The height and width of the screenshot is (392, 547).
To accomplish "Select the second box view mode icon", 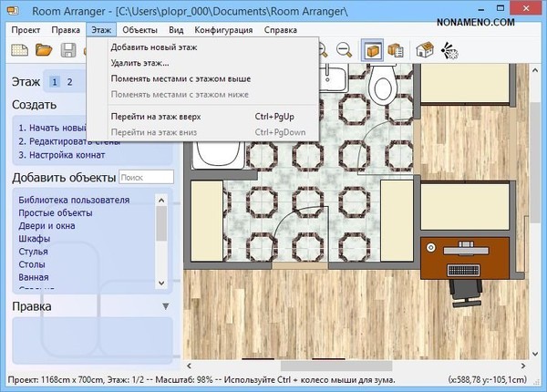I will pos(395,51).
